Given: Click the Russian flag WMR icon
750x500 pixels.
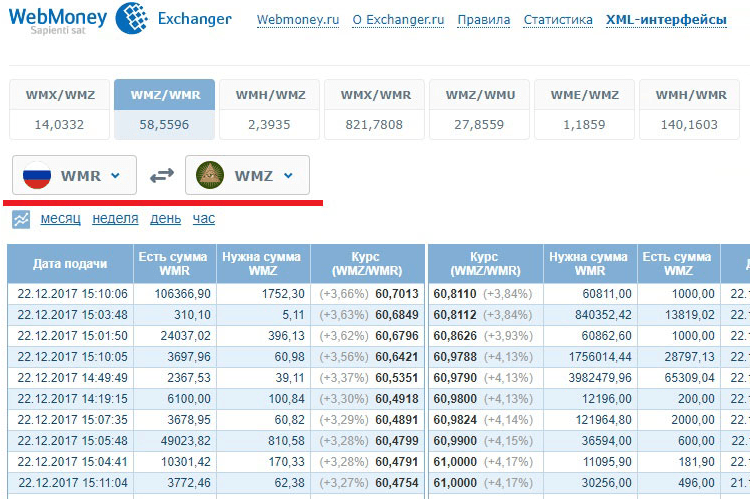Looking at the screenshot, I should 37,175.
